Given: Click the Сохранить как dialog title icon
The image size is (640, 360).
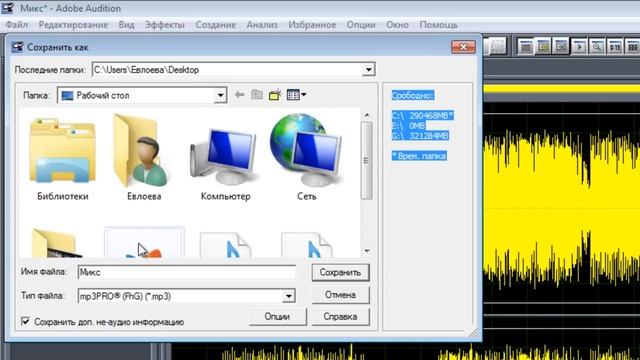Looking at the screenshot, I should click(17, 47).
